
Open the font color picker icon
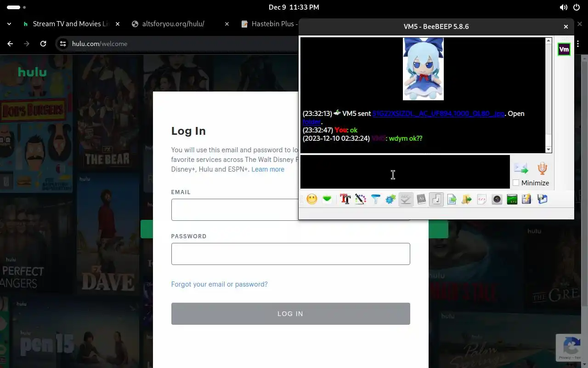click(360, 199)
